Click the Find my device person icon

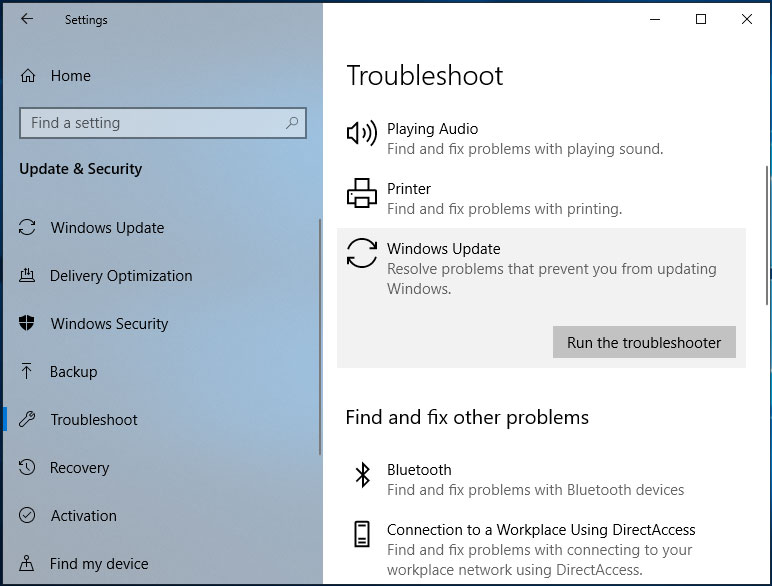point(28,564)
